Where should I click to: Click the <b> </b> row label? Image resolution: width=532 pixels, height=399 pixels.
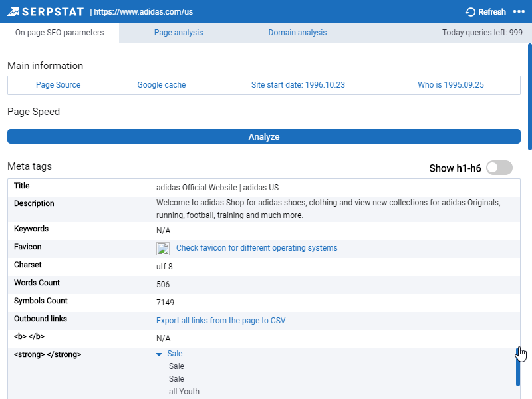pos(29,336)
